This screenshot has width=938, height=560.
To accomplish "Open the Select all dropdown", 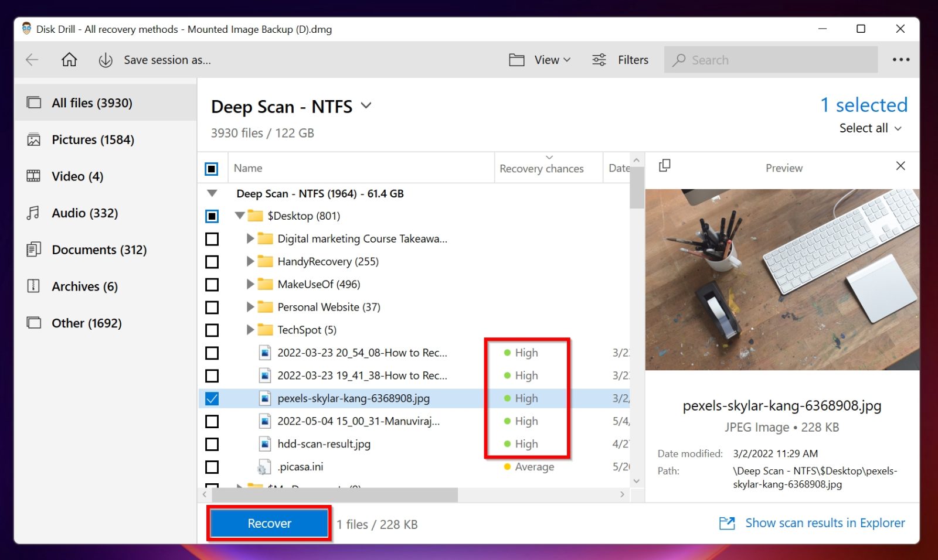I will [x=870, y=128].
